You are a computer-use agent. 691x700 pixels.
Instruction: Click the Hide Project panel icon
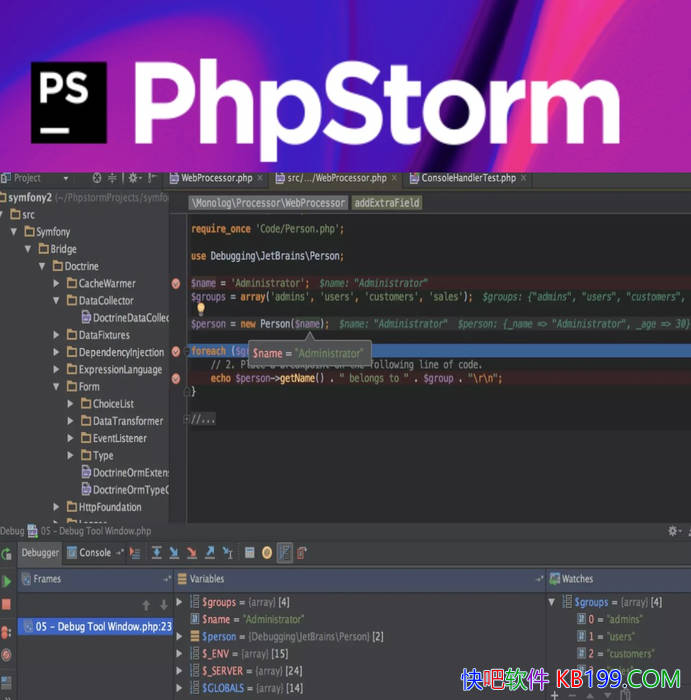(x=152, y=178)
